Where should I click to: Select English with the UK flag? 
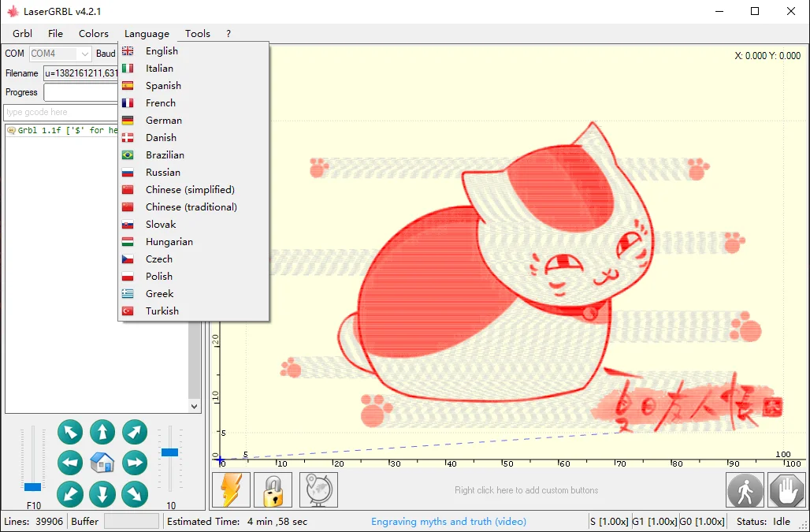coord(193,50)
